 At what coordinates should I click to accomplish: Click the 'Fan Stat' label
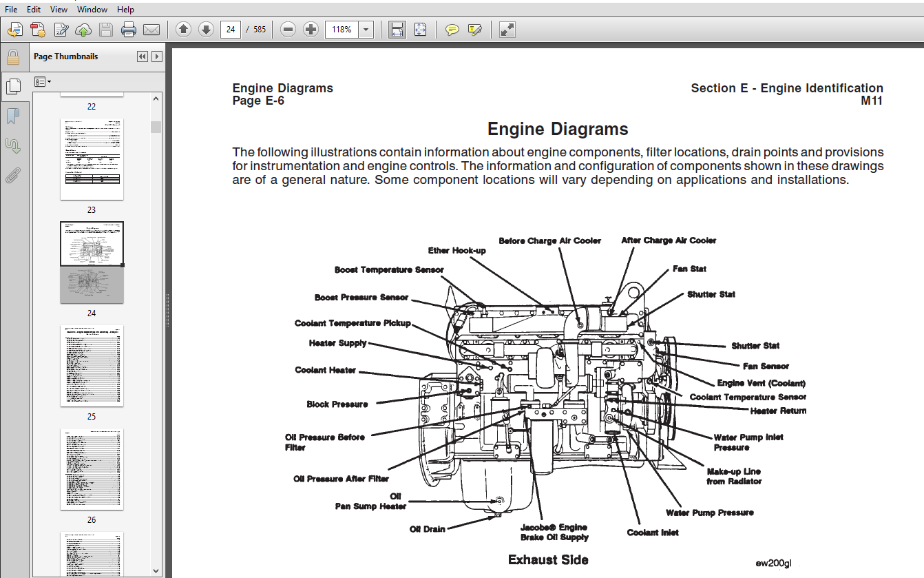click(x=689, y=269)
